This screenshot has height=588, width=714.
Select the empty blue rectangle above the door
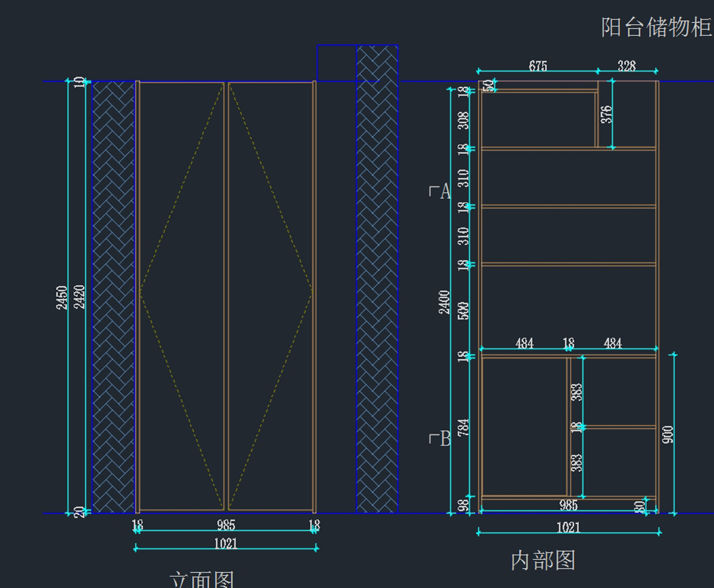point(336,62)
